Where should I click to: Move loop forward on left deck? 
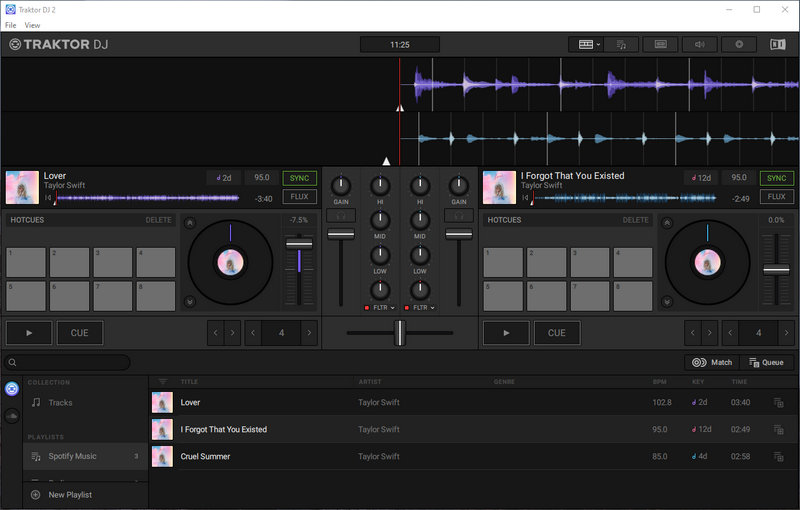pos(232,333)
